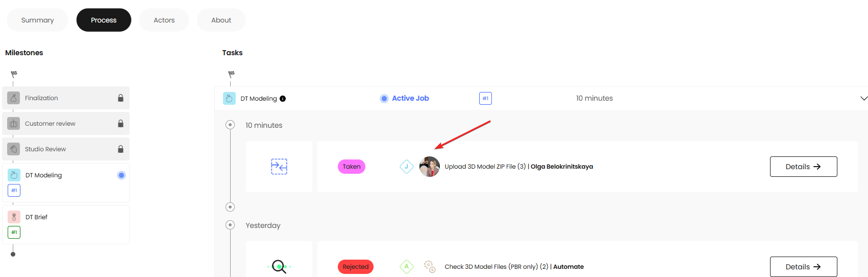Select the DT Brief milestone
The height and width of the screenshot is (277, 868).
(66, 224)
